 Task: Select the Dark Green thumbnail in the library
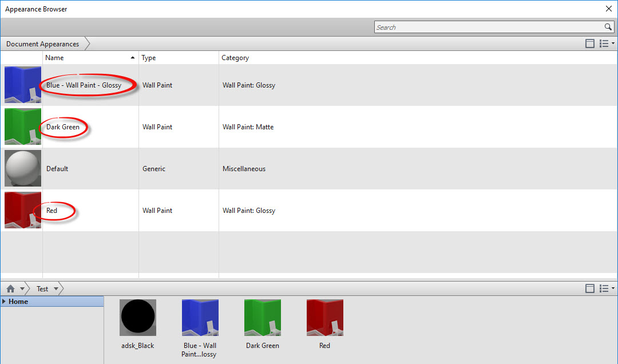(x=262, y=317)
